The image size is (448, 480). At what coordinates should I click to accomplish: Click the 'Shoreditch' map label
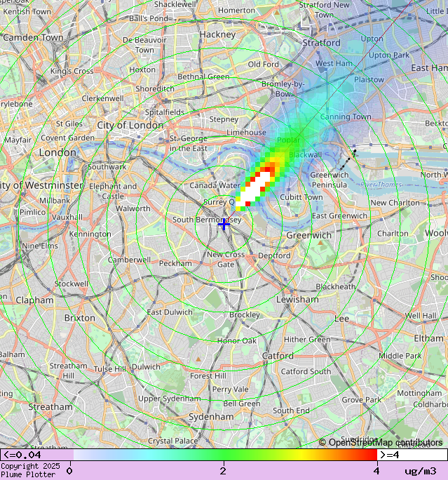[155, 89]
